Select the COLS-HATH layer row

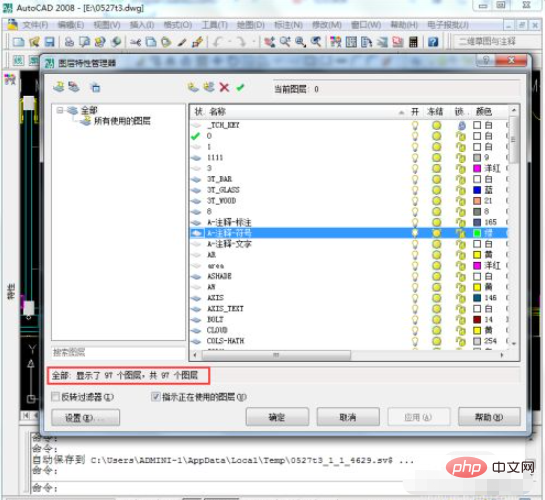coord(348,341)
